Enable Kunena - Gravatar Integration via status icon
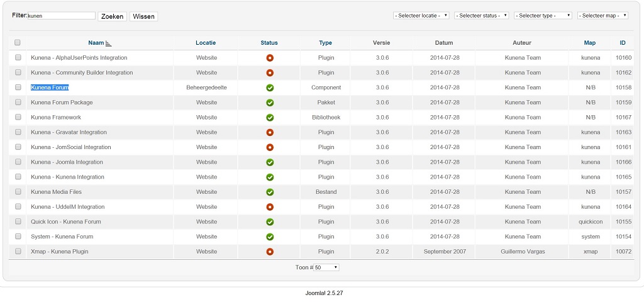The height and width of the screenshot is (302, 644). click(270, 133)
